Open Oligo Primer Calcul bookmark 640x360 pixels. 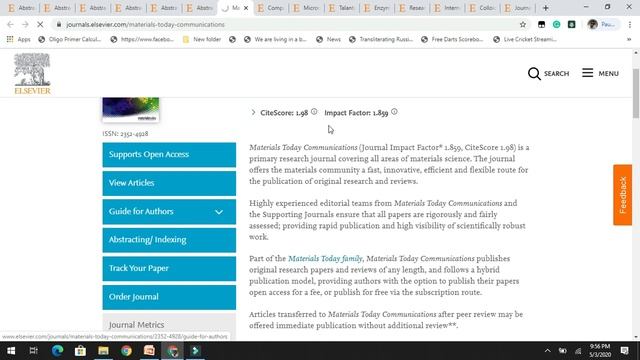tap(69, 39)
